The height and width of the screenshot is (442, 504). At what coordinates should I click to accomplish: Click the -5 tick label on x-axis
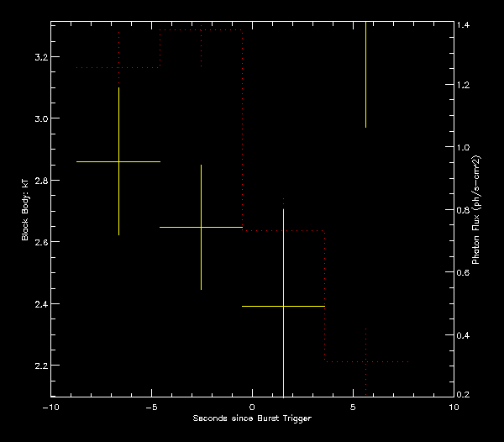150,407
